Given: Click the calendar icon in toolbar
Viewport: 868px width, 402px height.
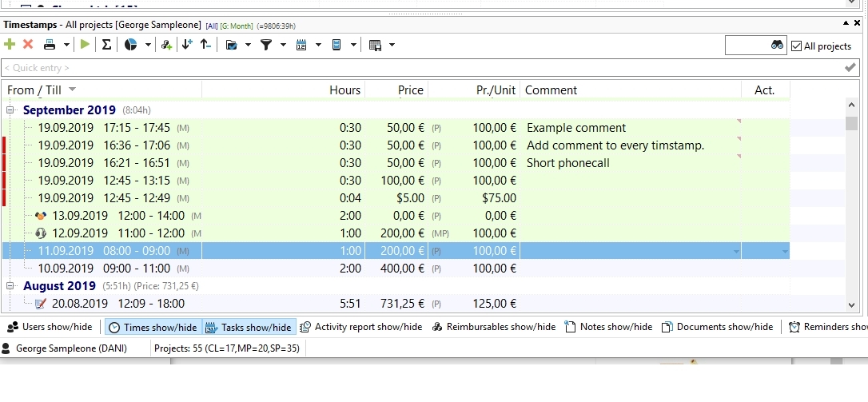Looking at the screenshot, I should [301, 45].
